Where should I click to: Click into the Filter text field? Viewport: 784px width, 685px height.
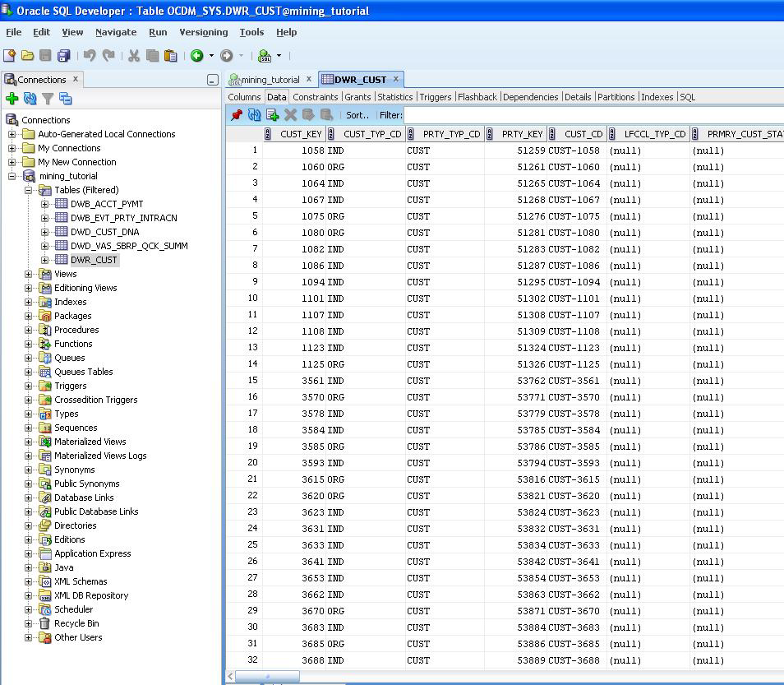pyautogui.click(x=592, y=115)
